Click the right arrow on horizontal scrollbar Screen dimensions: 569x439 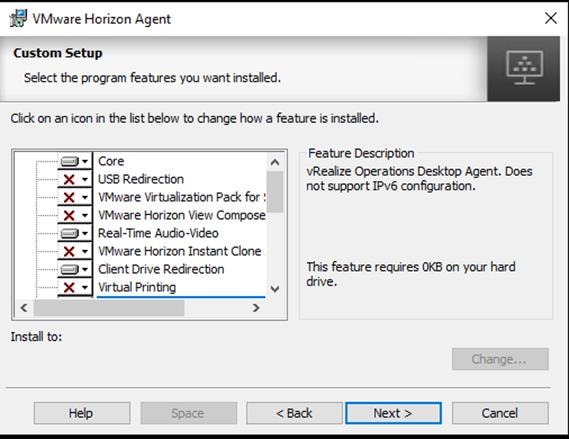coord(256,308)
